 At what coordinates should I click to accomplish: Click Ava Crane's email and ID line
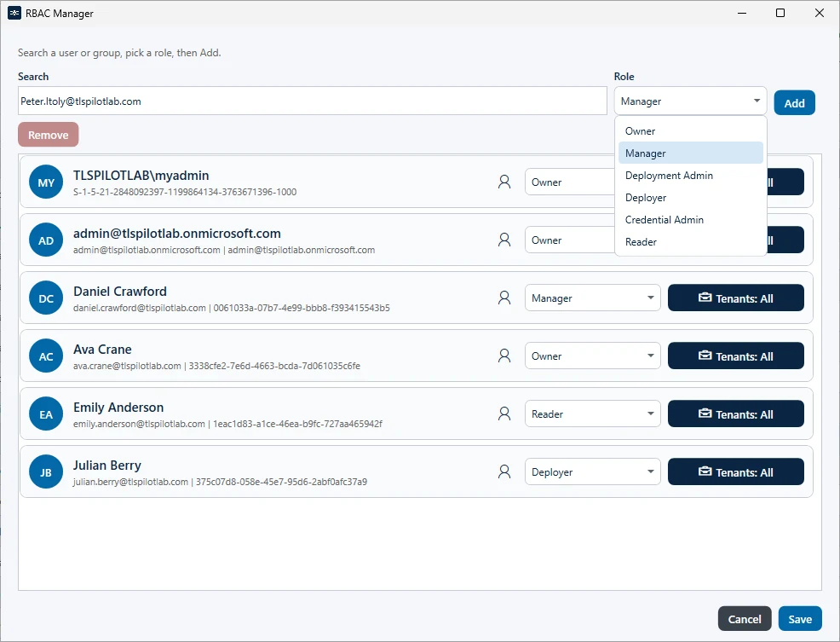pyautogui.click(x=216, y=366)
